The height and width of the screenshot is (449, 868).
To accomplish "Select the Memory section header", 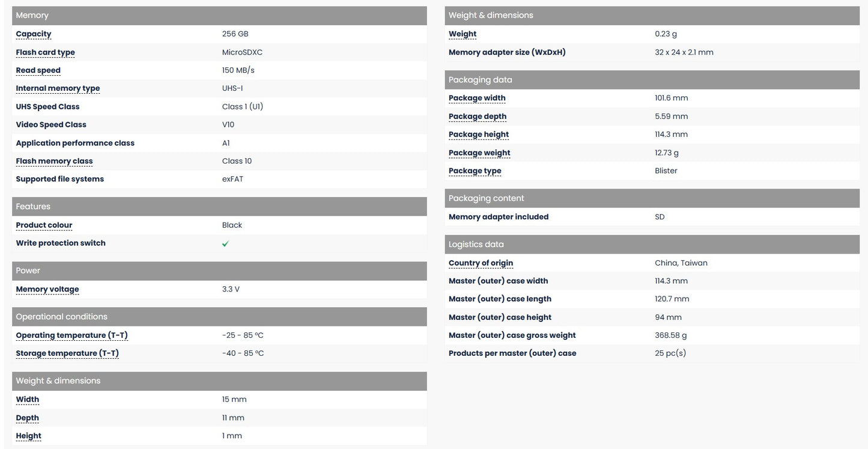I will [x=219, y=16].
